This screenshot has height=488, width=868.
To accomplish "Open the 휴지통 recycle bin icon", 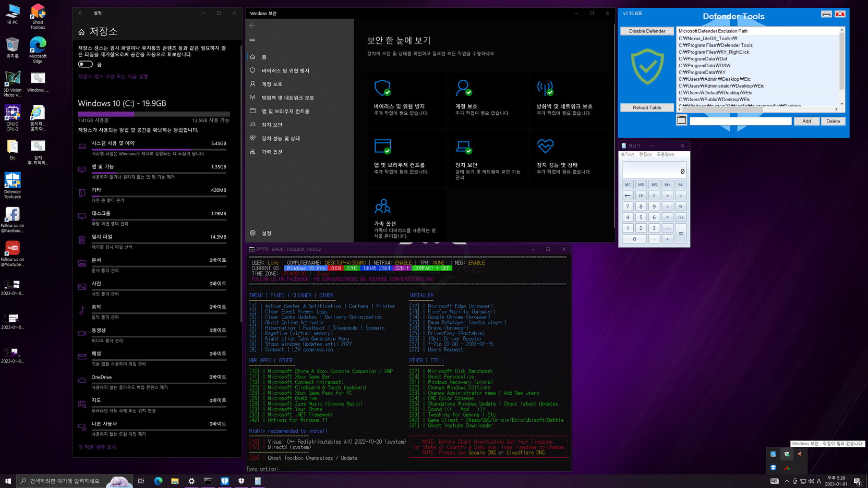I will 12,48.
